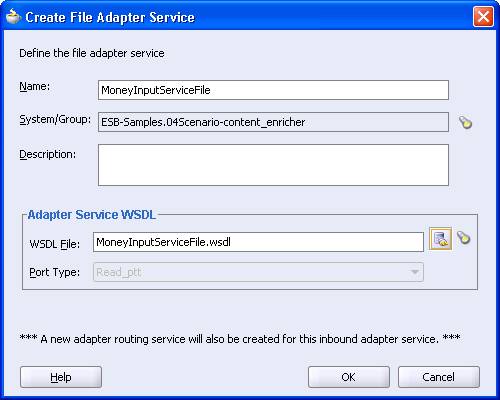Image resolution: width=500 pixels, height=400 pixels.
Task: Close the Create File Adapter Service dialog
Action: (483, 16)
